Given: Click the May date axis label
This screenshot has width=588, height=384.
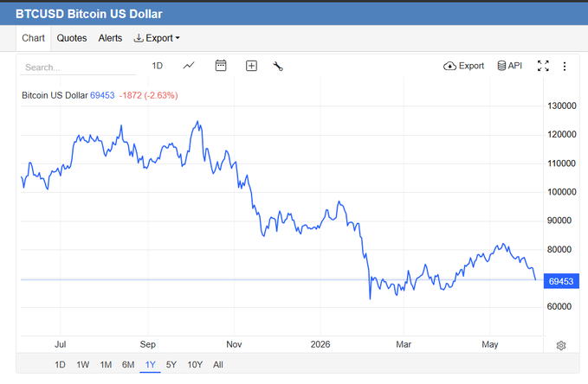Looking at the screenshot, I should coord(490,345).
